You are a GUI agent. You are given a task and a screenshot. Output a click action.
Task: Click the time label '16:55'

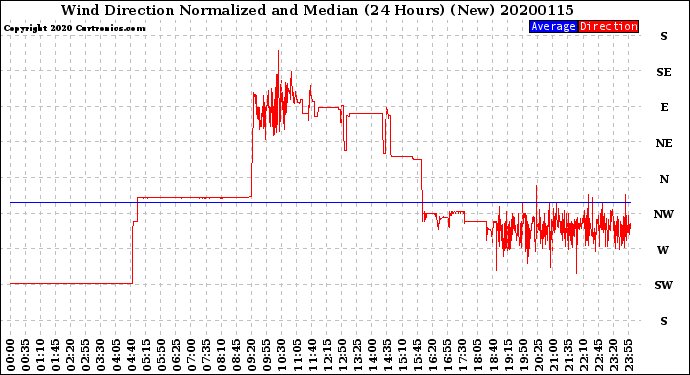pos(447,355)
